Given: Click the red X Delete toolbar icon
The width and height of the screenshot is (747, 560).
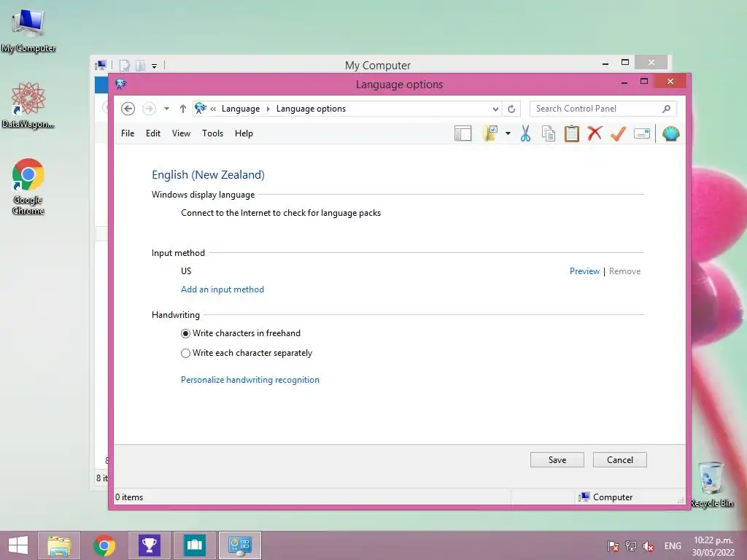Looking at the screenshot, I should (x=595, y=133).
